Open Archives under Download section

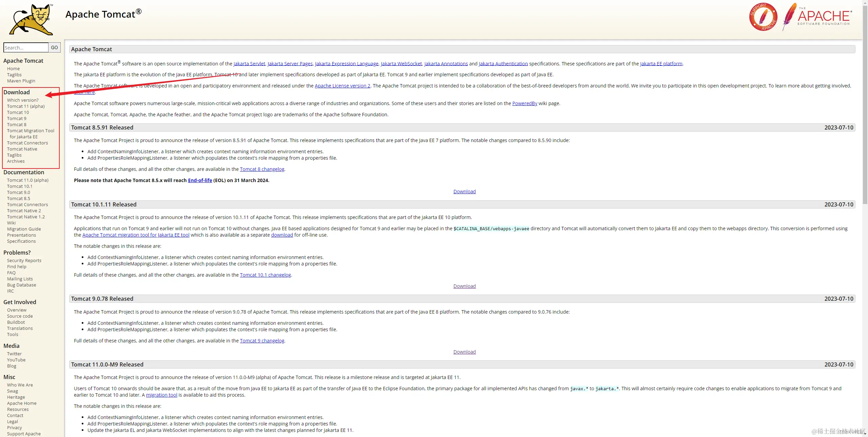16,161
